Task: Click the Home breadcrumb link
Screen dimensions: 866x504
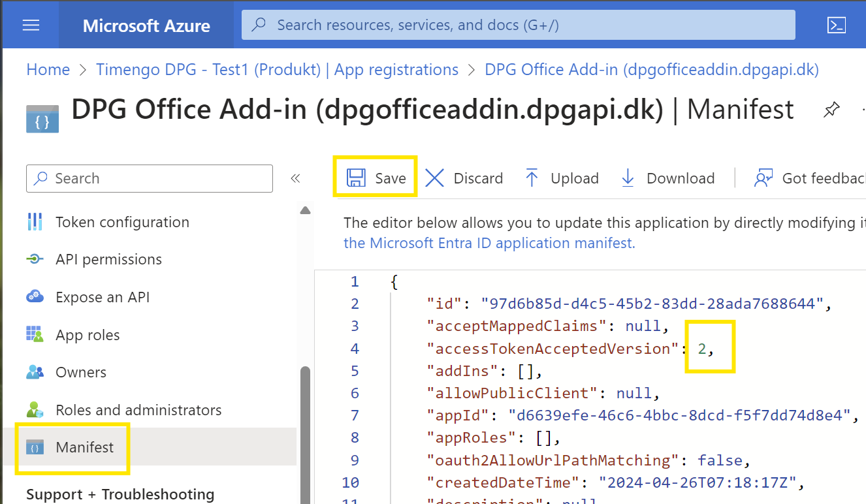Action: 48,70
